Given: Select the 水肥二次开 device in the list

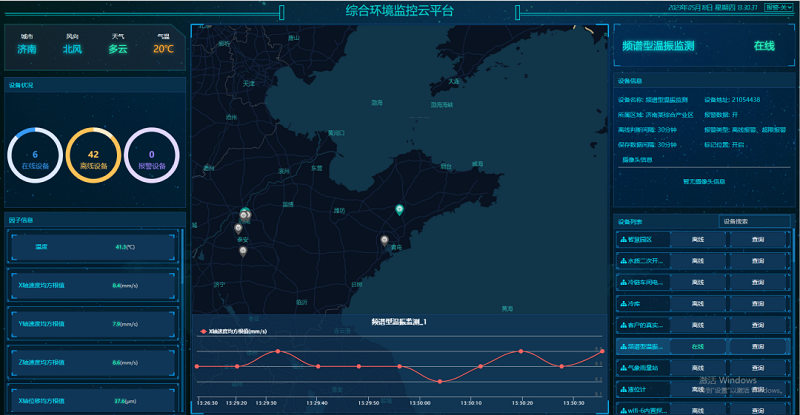Looking at the screenshot, I should (646, 261).
